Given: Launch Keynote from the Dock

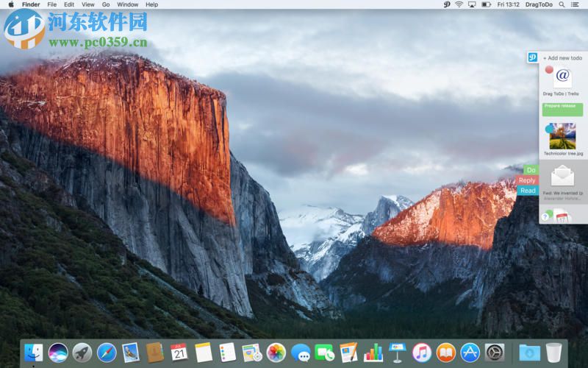Looking at the screenshot, I should coord(397,353).
